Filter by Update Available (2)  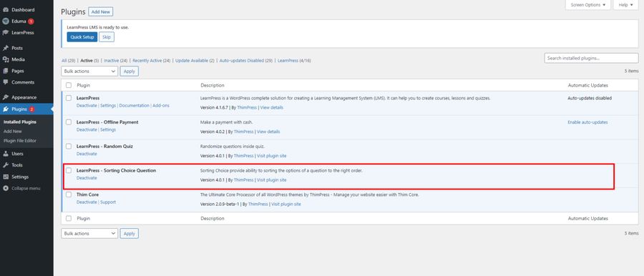tap(195, 60)
